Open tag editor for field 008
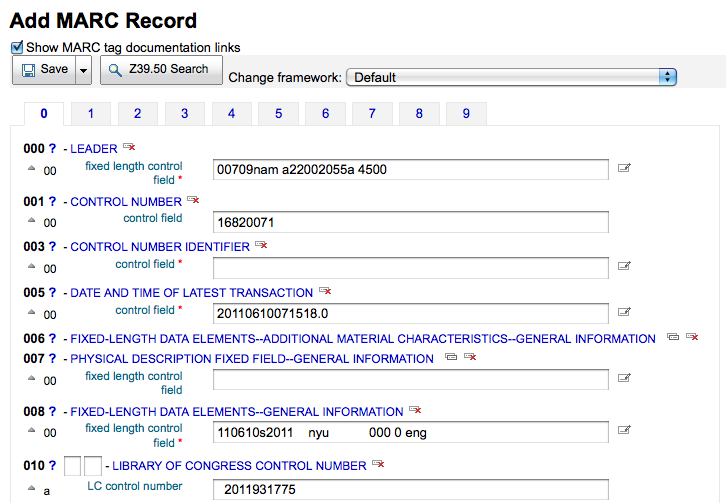 coord(624,431)
